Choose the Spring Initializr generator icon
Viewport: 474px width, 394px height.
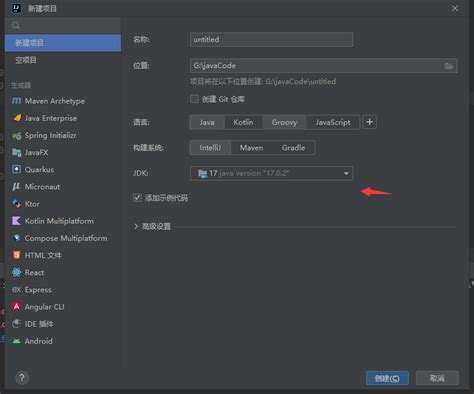16,135
